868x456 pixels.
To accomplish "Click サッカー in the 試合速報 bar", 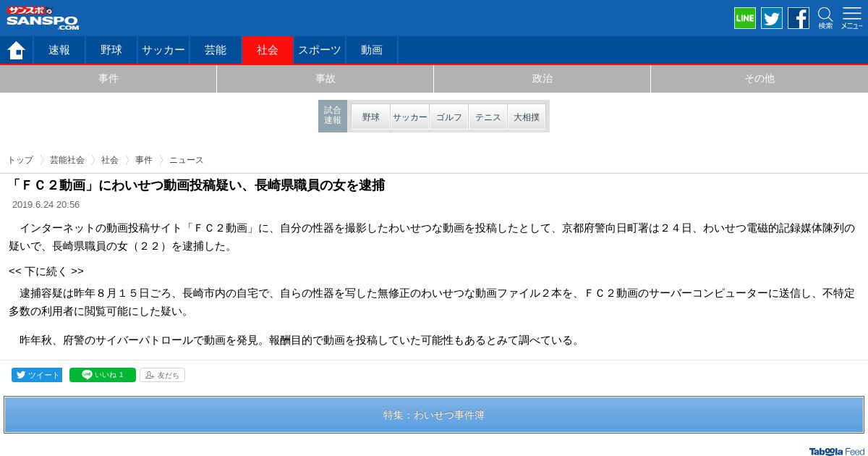I will (x=410, y=117).
